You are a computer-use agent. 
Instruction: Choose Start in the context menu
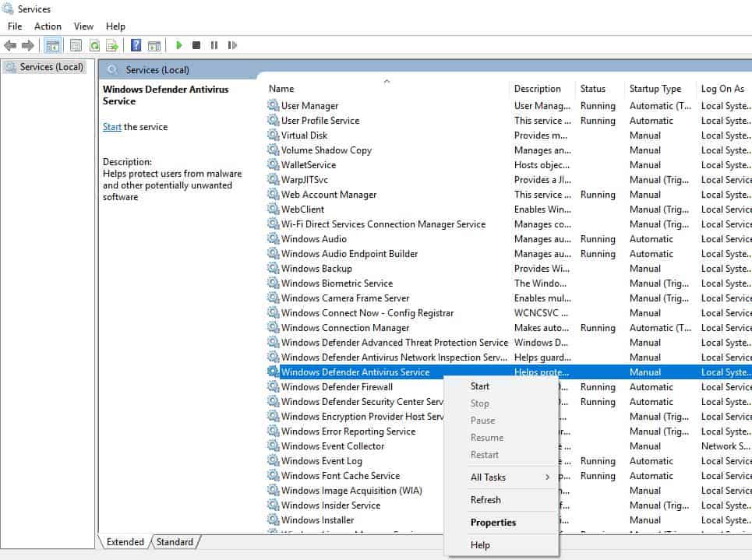(x=480, y=386)
